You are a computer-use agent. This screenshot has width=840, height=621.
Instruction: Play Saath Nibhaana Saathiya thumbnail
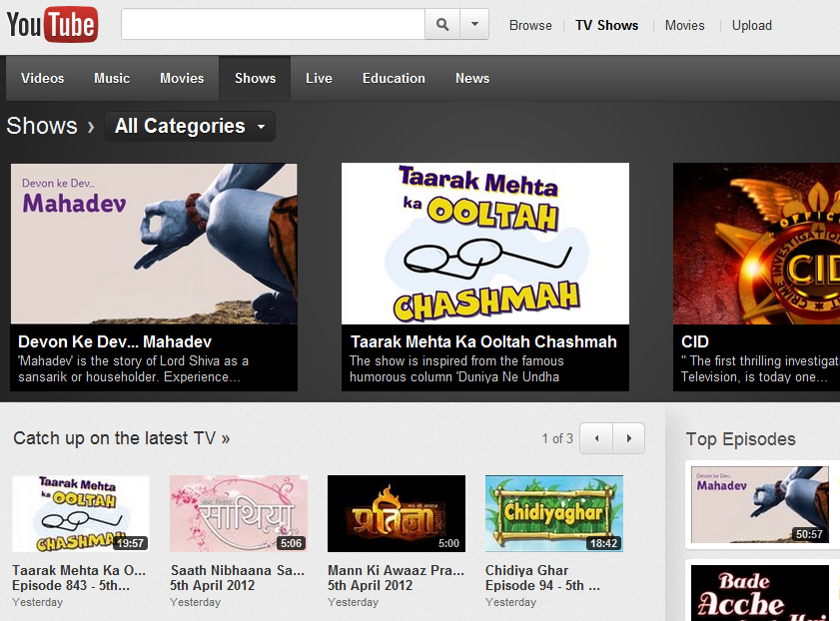tap(239, 513)
